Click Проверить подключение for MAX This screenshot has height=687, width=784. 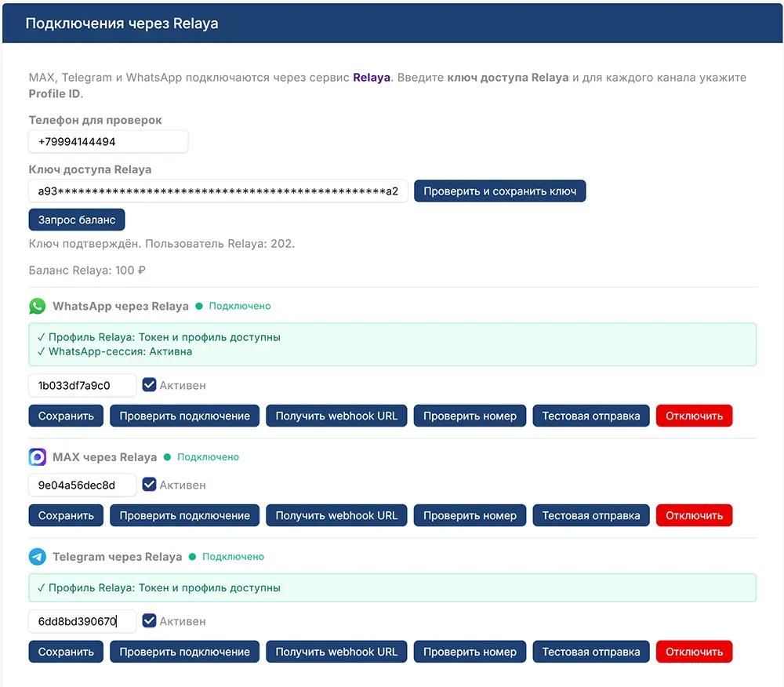tap(184, 515)
